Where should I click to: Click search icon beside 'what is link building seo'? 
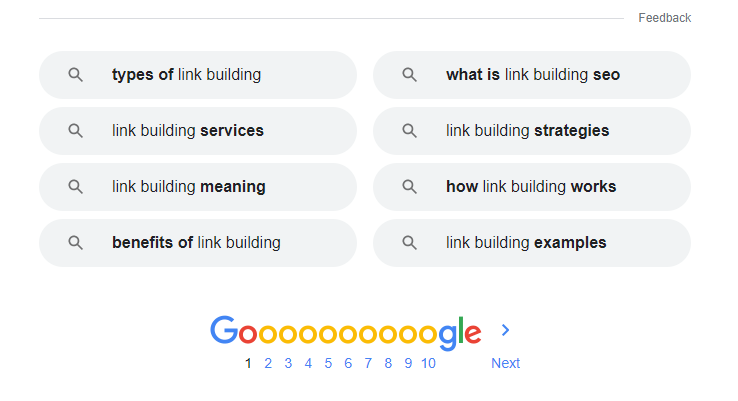409,75
